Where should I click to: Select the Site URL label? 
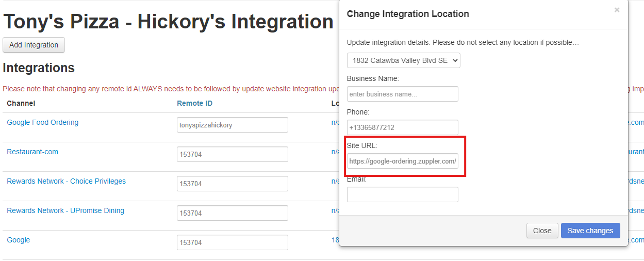click(362, 145)
